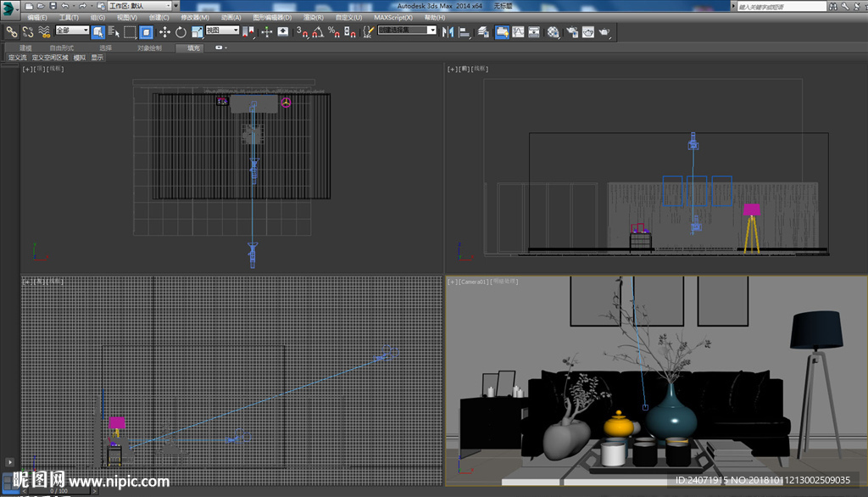Open the Material Editor
This screenshot has width=868, height=497.
coord(553,32)
